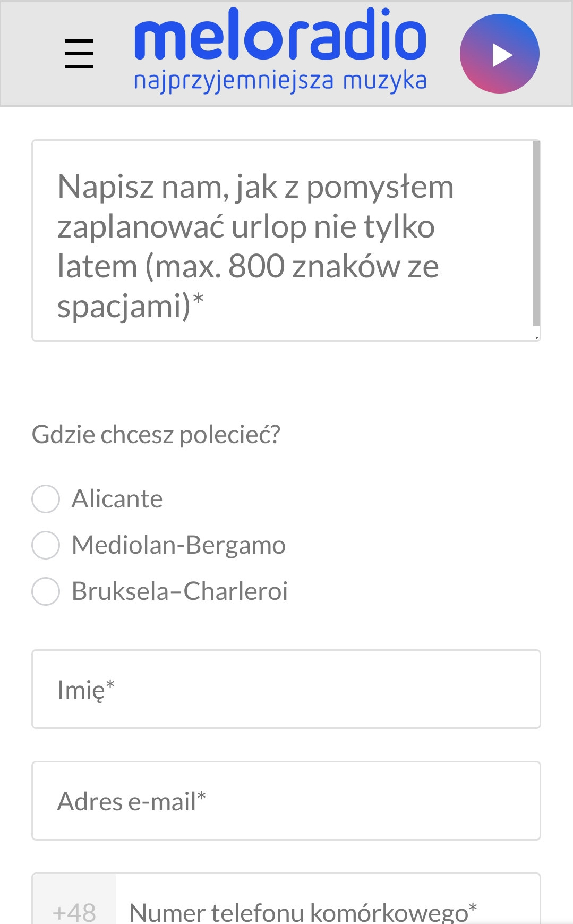Click the 'Bruksela–Charleroi' option label text
This screenshot has width=573, height=924.
(179, 591)
